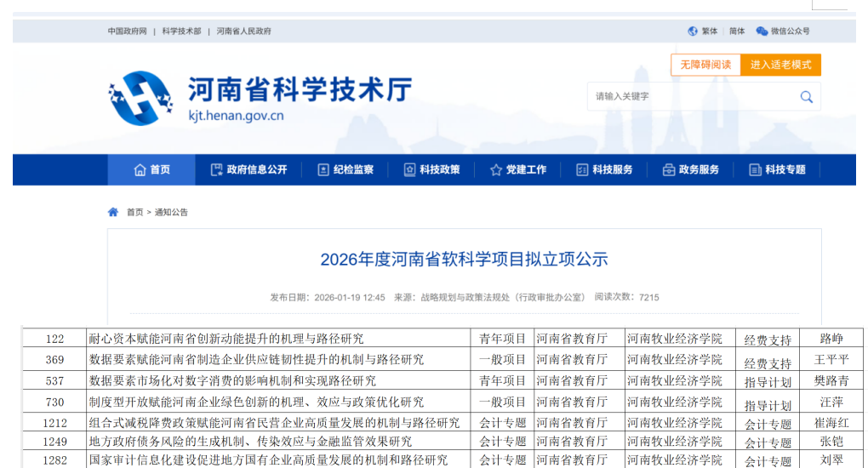Select the 科技专题 navigation item
Viewport: 868px width, 468px height.
(x=777, y=170)
